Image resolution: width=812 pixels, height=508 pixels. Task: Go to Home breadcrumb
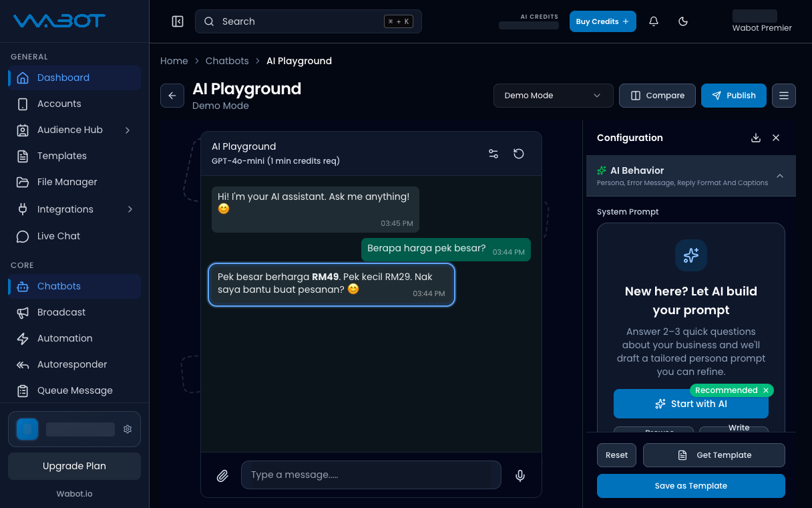tap(174, 61)
